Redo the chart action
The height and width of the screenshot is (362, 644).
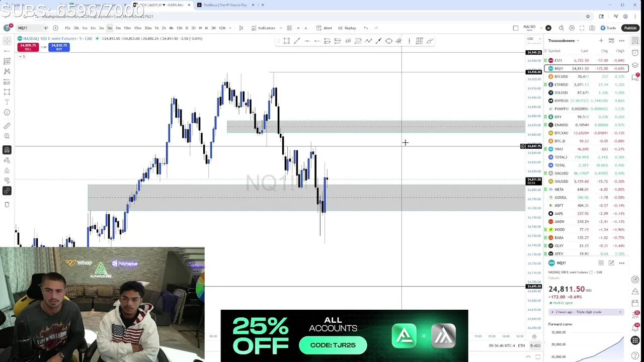(376, 28)
